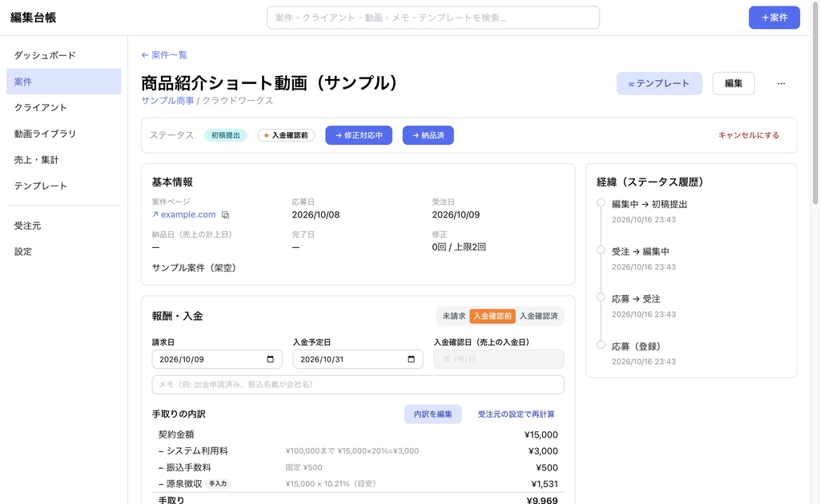Click the 受注日 value 2026/10/09

click(x=456, y=214)
